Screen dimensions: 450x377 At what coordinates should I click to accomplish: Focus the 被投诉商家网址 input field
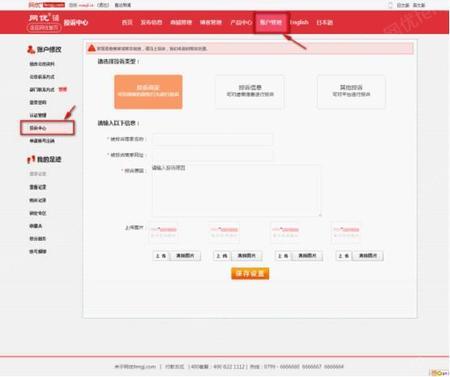212,155
